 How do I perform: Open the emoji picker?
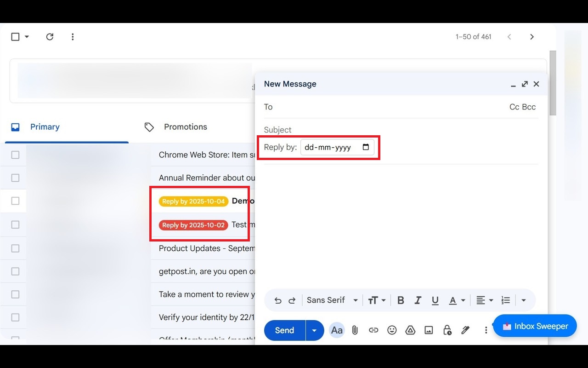coord(392,330)
